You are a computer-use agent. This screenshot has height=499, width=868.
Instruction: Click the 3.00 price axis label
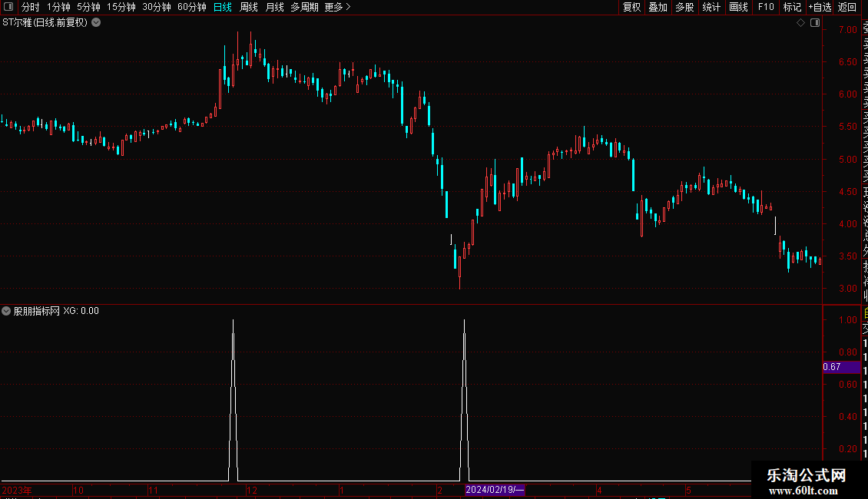847,289
